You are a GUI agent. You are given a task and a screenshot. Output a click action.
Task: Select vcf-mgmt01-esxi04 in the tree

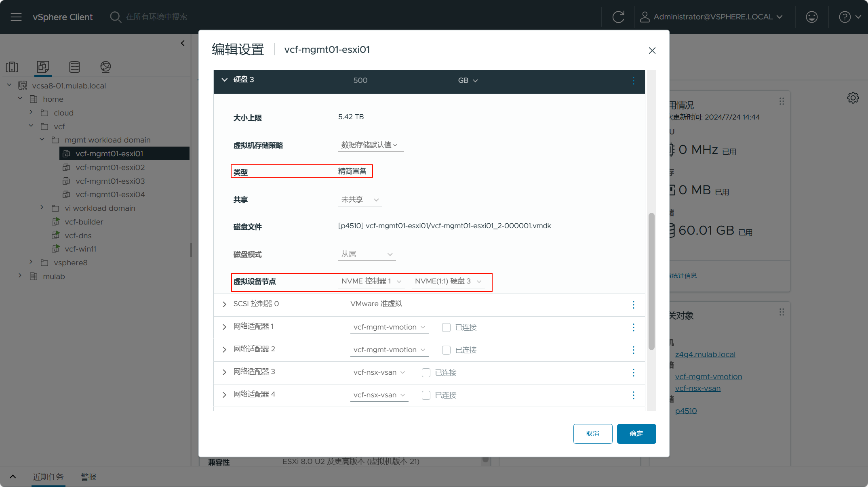[x=110, y=194]
